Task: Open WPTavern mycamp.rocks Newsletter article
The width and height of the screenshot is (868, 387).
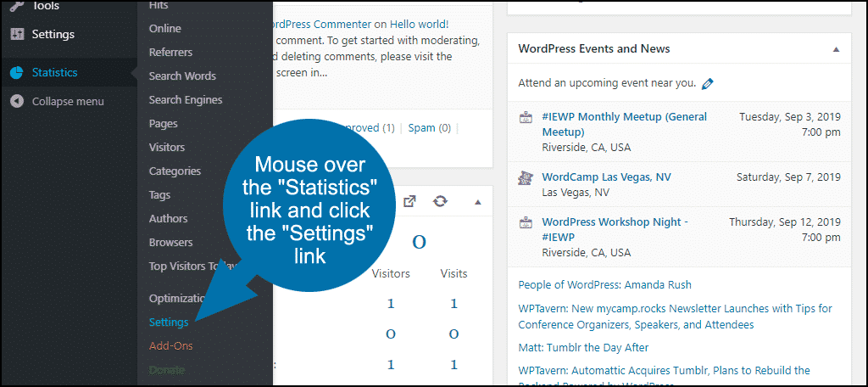Action: [x=676, y=317]
